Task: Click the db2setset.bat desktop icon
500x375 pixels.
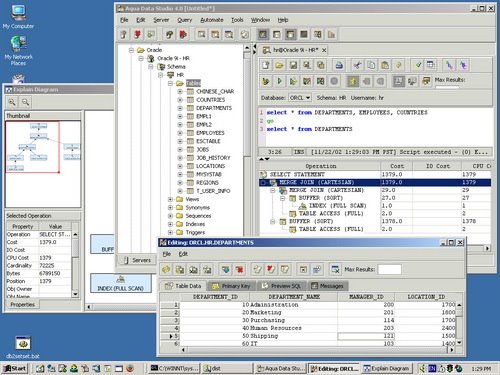Action: point(23,347)
